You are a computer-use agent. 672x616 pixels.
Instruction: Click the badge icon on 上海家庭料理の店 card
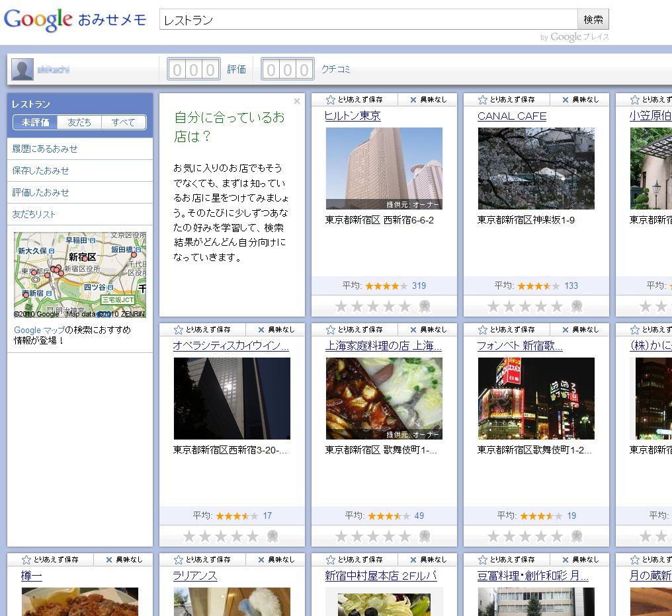425,536
